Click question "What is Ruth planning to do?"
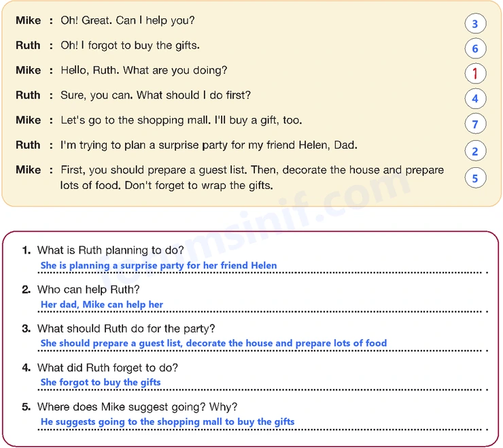The width and height of the screenshot is (503, 448). tap(110, 250)
